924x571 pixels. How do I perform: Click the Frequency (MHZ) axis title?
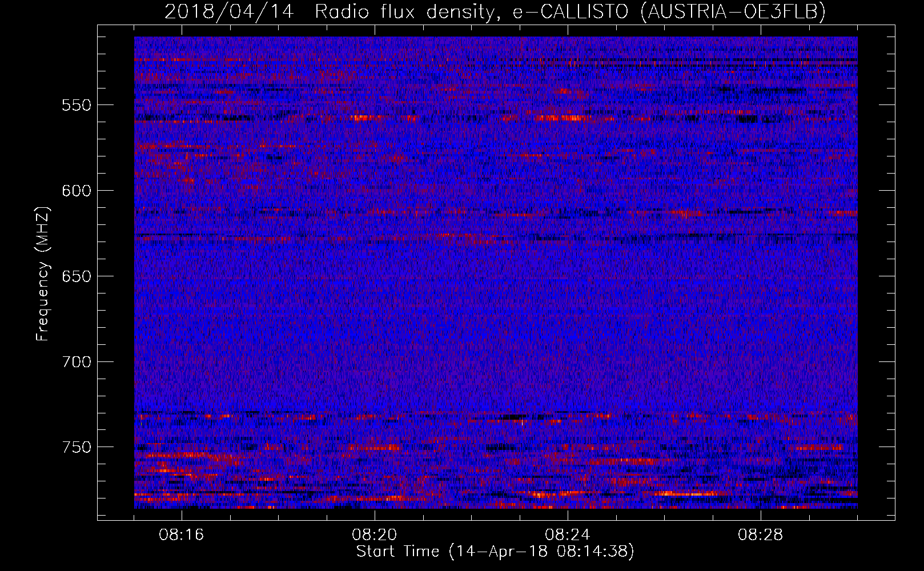(43, 274)
